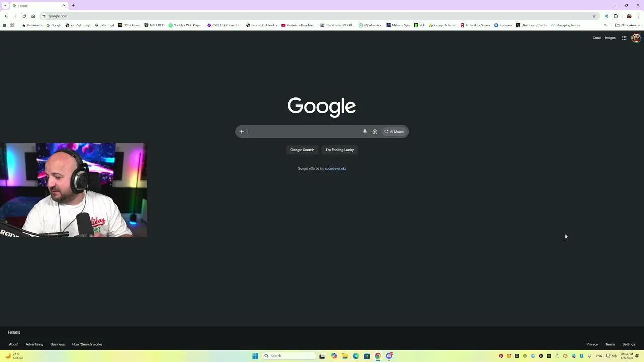Open About link in footer

click(14, 344)
